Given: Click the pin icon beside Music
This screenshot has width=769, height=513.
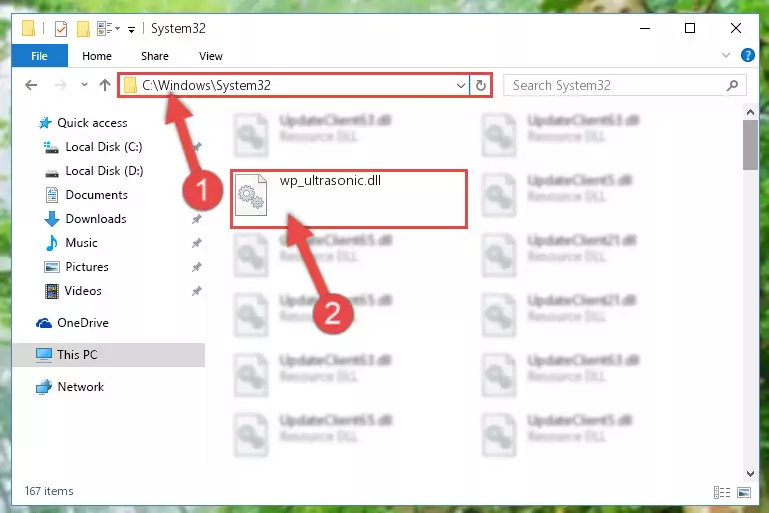Looking at the screenshot, I should [x=197, y=243].
